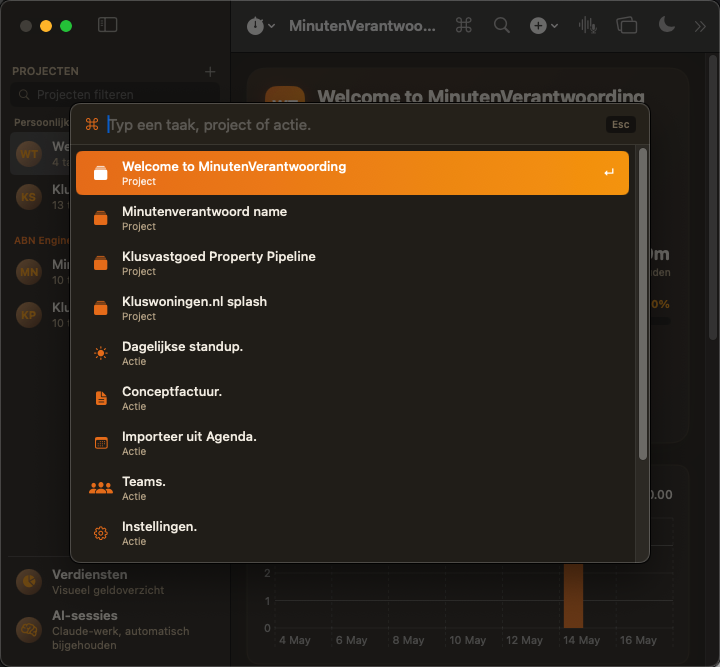Run the Dagelijkse standup action
The height and width of the screenshot is (667, 720).
(x=352, y=353)
